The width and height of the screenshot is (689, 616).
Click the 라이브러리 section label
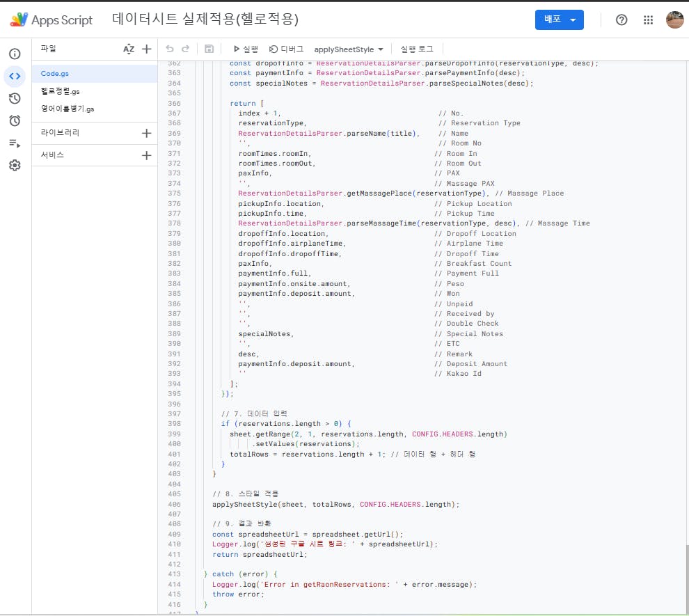click(60, 133)
